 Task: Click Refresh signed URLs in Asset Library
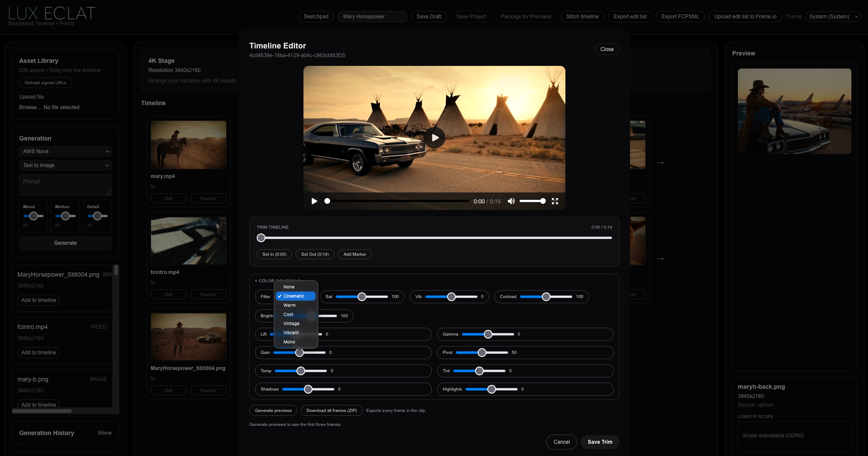(x=45, y=82)
